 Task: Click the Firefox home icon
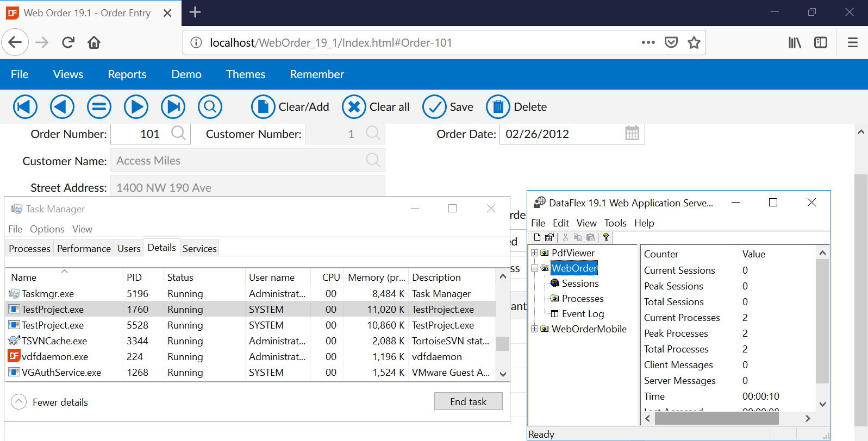[94, 42]
